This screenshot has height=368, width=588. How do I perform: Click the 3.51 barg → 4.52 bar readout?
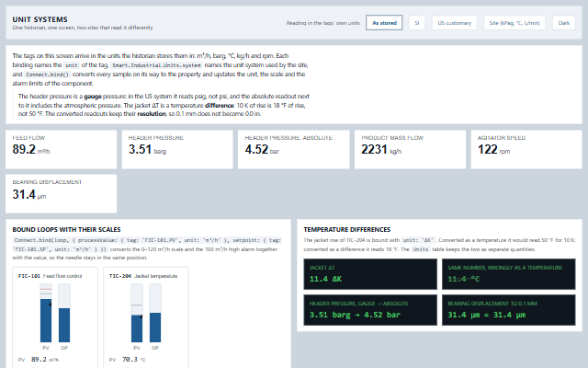point(370,310)
